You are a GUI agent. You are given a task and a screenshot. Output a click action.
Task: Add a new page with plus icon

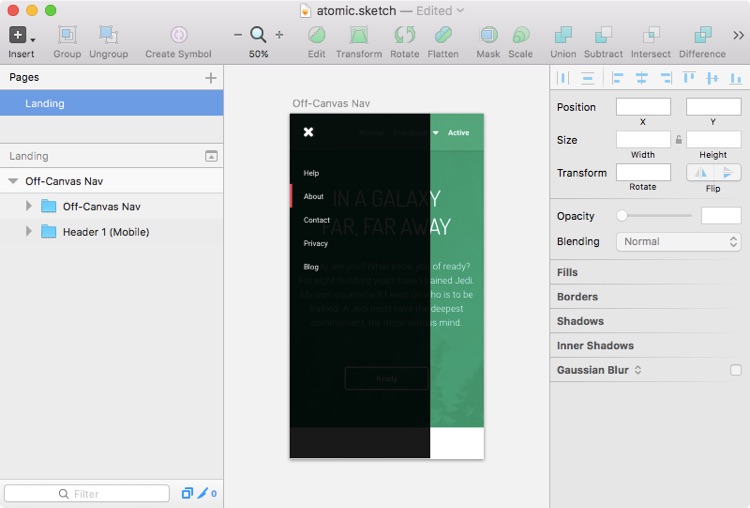210,78
